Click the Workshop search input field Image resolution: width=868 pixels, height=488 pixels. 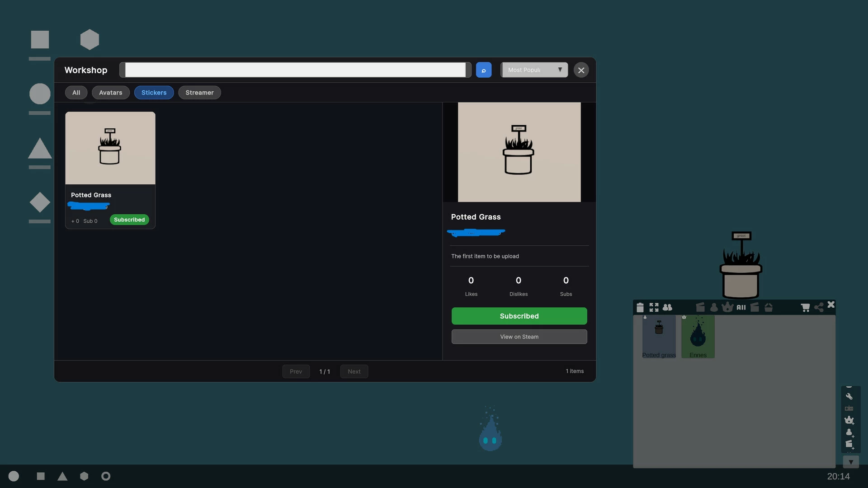coord(295,70)
